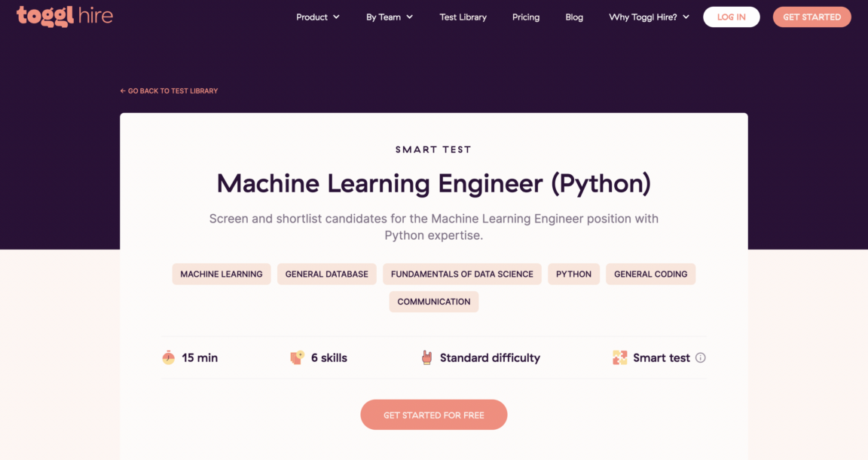Click the Python skill tag
The height and width of the screenshot is (460, 868).
click(x=573, y=274)
